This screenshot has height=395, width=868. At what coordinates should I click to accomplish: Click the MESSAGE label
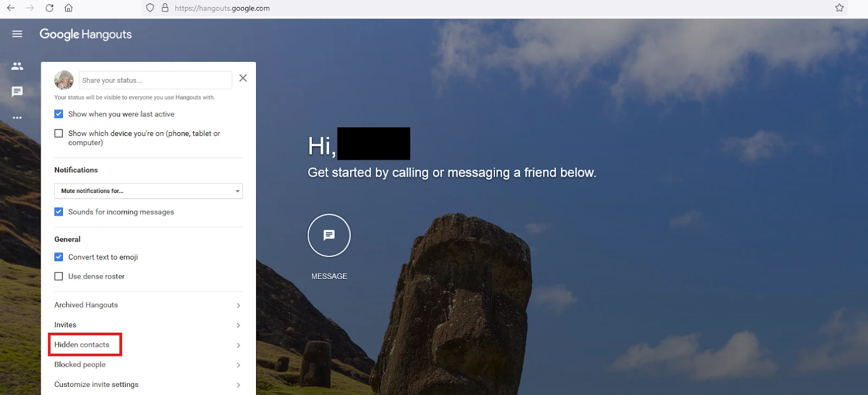coord(329,276)
